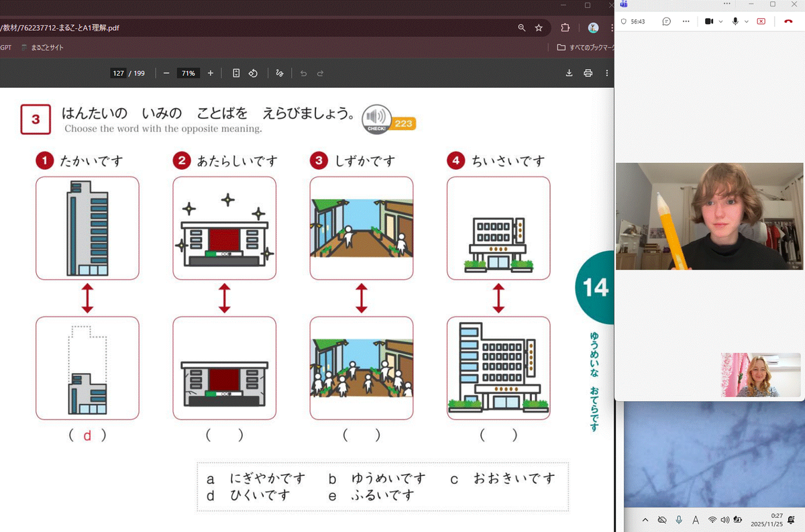
Task: Bookmark this page with the star
Action: click(539, 28)
